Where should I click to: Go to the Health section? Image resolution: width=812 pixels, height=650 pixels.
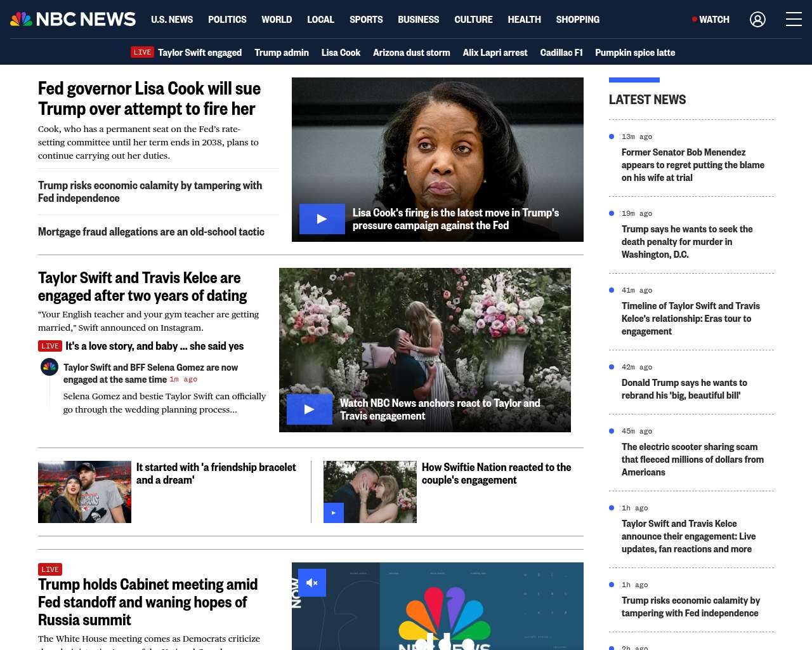pyautogui.click(x=524, y=20)
